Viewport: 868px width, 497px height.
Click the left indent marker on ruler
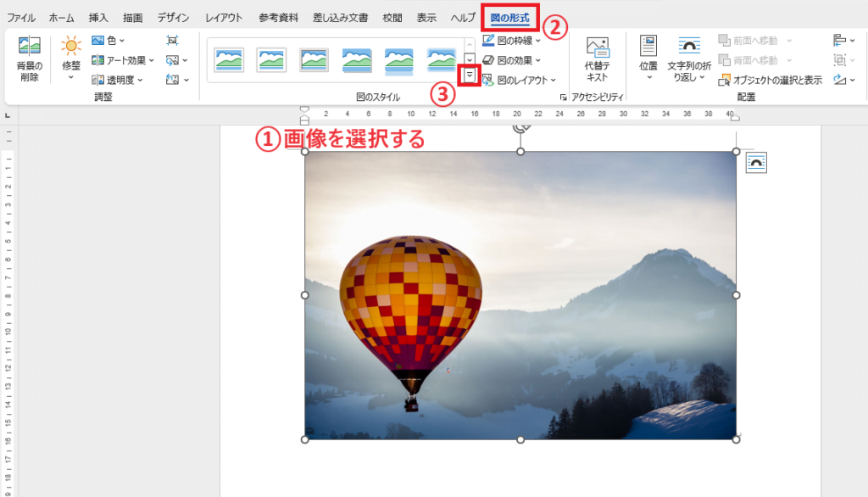coord(304,120)
